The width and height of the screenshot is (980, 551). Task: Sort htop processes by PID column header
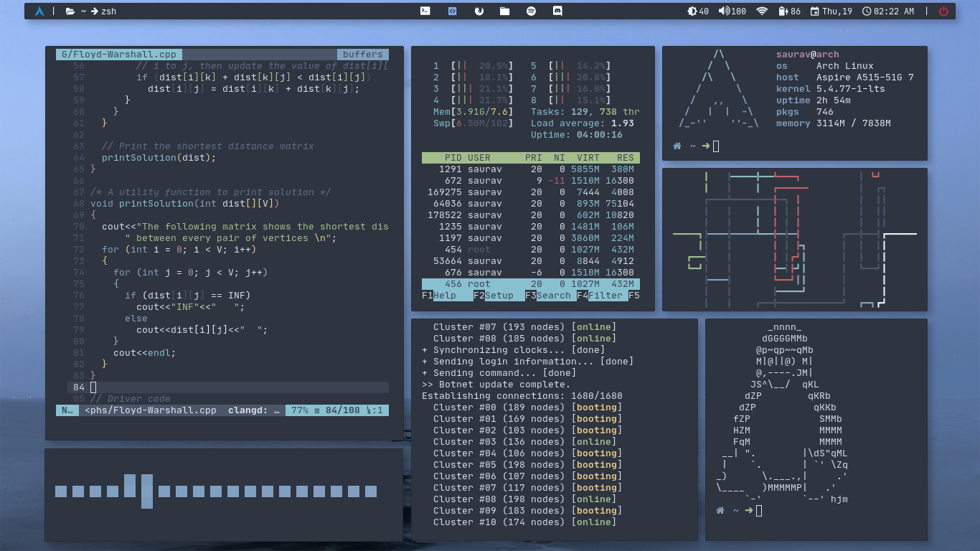tap(453, 158)
